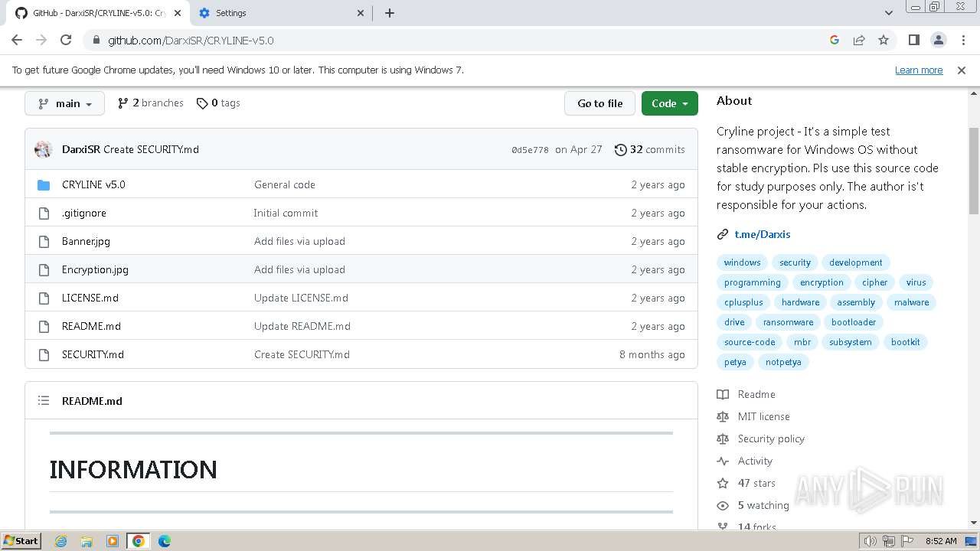The height and width of the screenshot is (551, 980).
Task: Click the taskbar clock showing 8:52 AM
Action: (941, 541)
